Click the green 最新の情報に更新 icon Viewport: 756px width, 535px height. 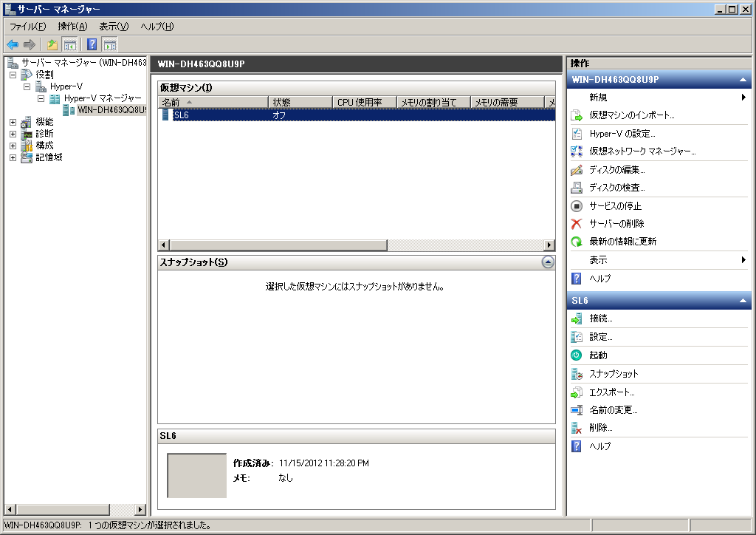(x=577, y=242)
